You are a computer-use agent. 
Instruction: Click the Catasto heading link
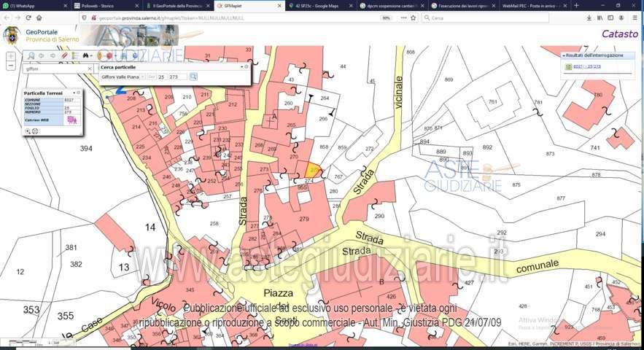coord(619,34)
